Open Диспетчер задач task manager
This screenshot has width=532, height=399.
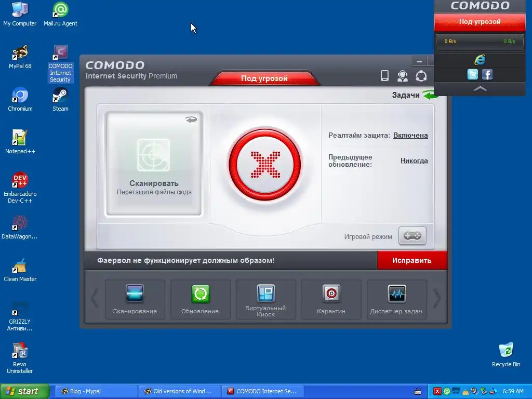pos(396,299)
